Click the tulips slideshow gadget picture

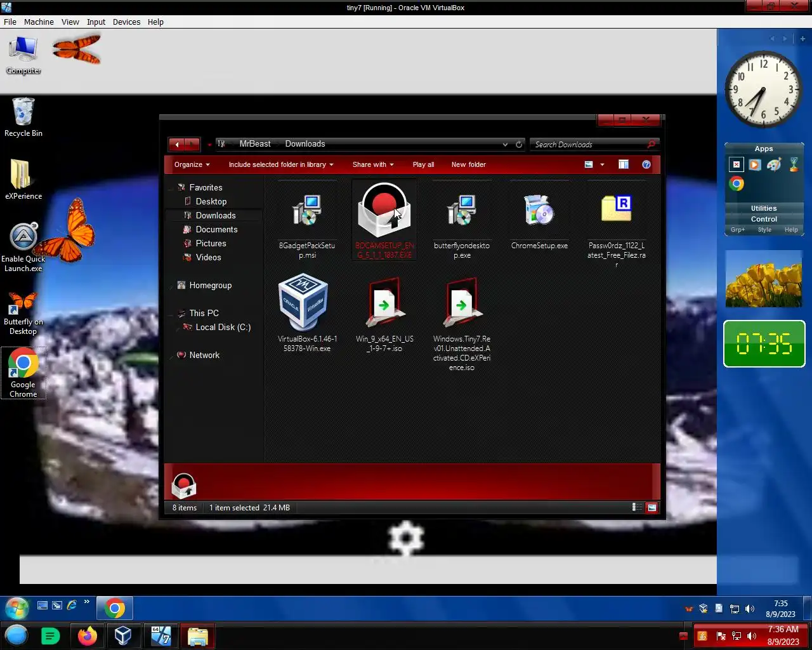[764, 279]
